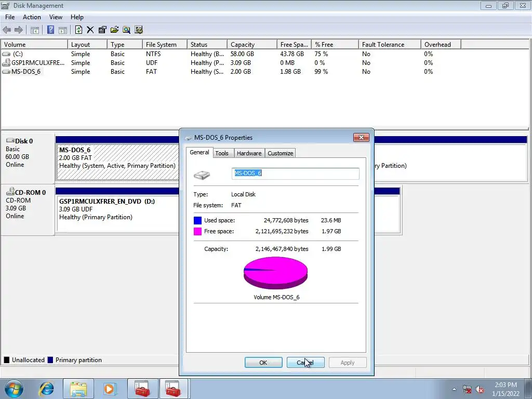Screen dimensions: 532x399
Task: Click the Open folder toolbar icon
Action: point(114,30)
